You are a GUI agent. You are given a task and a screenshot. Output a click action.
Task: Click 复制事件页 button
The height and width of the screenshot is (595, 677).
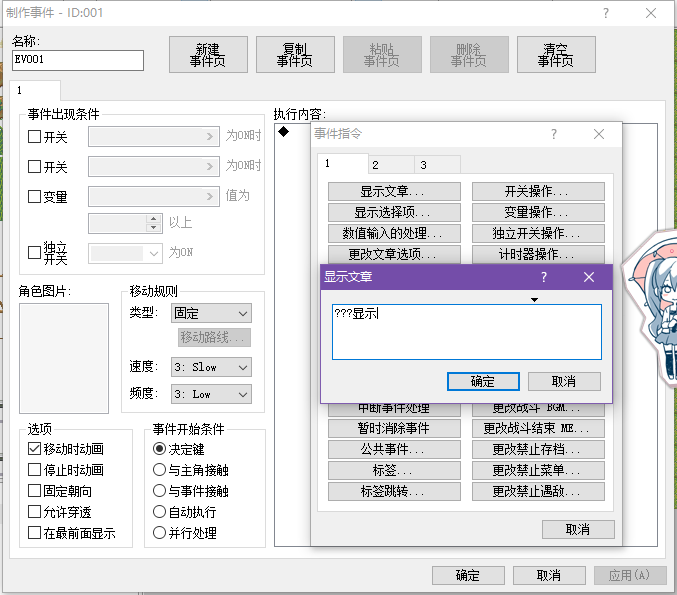point(295,54)
